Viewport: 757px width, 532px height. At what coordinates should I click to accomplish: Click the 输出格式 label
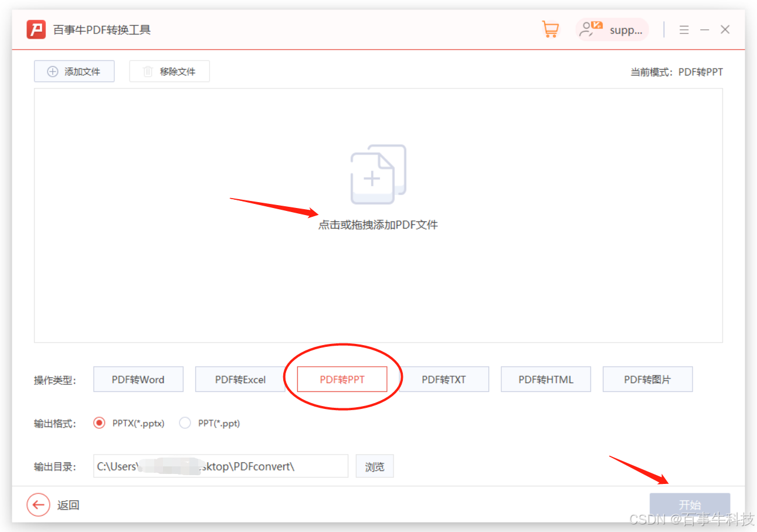pos(55,424)
